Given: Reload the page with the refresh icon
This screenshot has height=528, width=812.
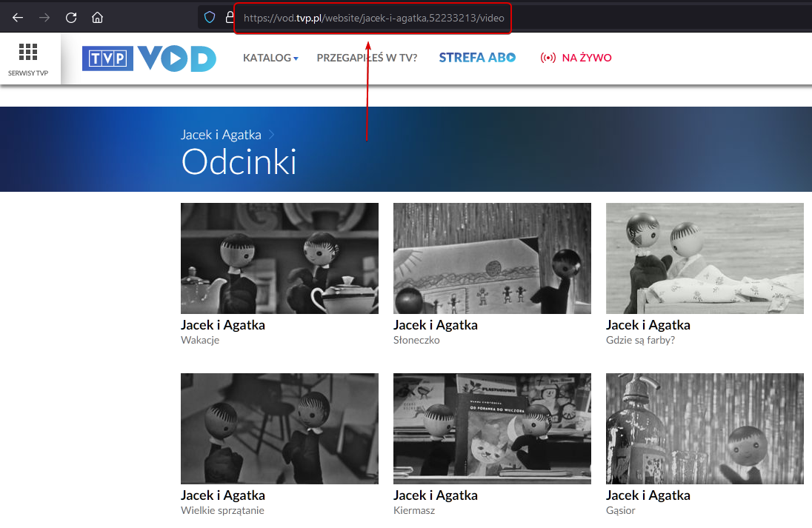Looking at the screenshot, I should (71, 18).
